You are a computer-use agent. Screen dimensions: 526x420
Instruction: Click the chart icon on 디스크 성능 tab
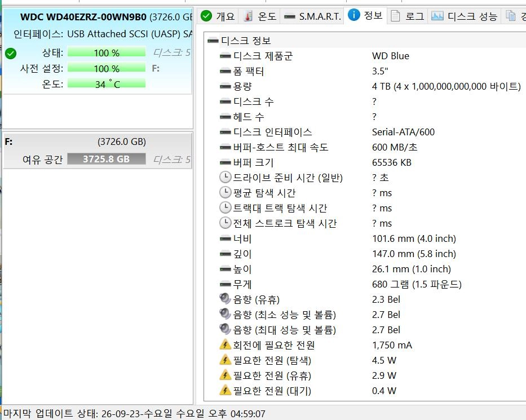click(437, 16)
